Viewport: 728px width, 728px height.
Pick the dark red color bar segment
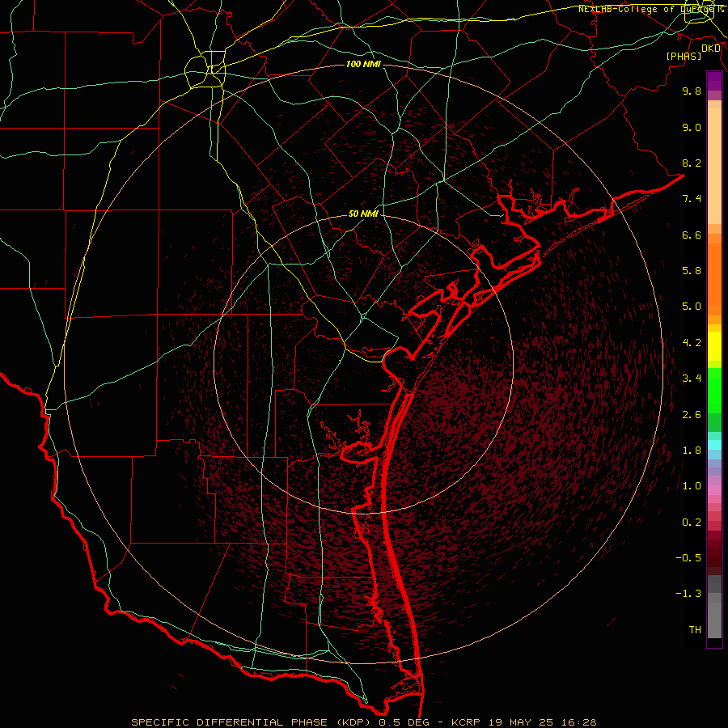[x=714, y=552]
